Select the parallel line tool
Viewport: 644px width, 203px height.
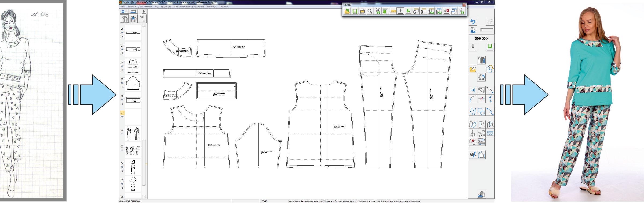(473, 90)
